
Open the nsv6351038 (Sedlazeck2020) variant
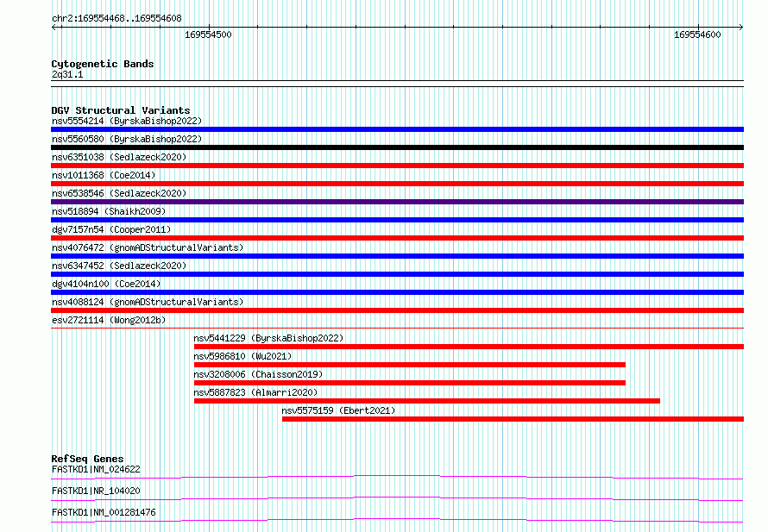point(119,157)
